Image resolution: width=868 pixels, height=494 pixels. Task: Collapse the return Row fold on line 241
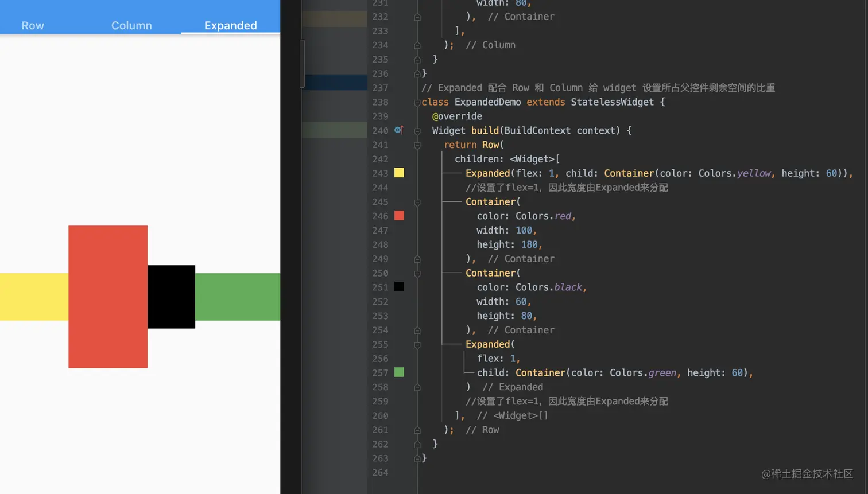(x=417, y=145)
